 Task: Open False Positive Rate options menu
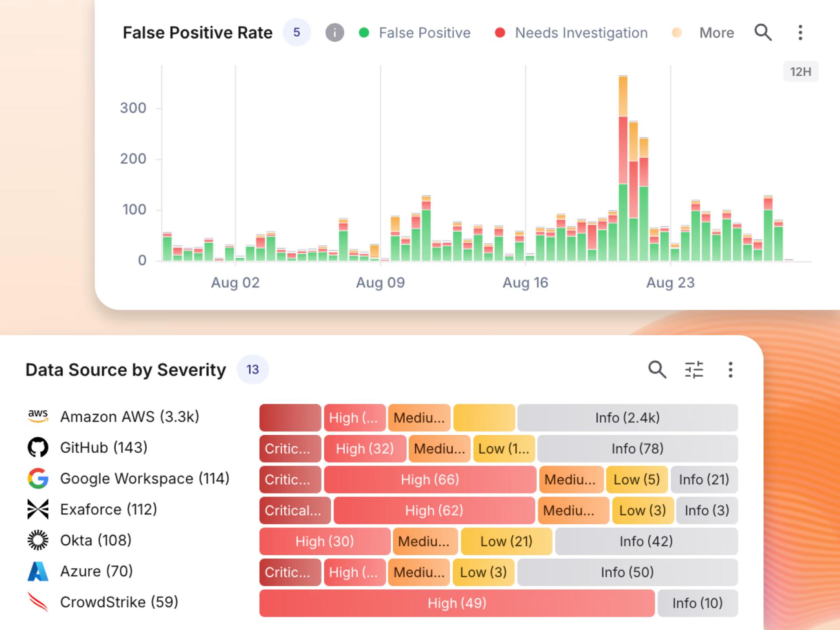[x=800, y=32]
